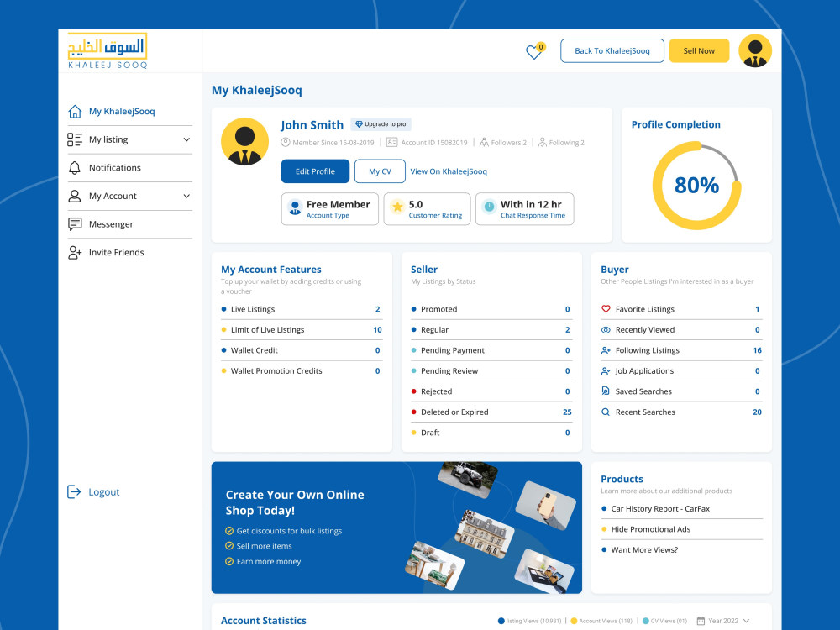
Task: Click the Recently Viewed eye icon
Action: coord(606,330)
